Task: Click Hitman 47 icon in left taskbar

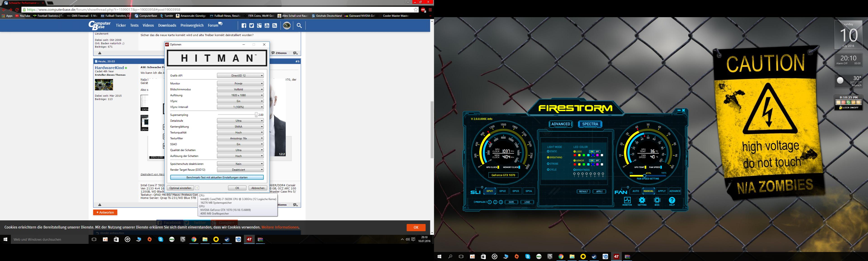Action: pos(249,240)
